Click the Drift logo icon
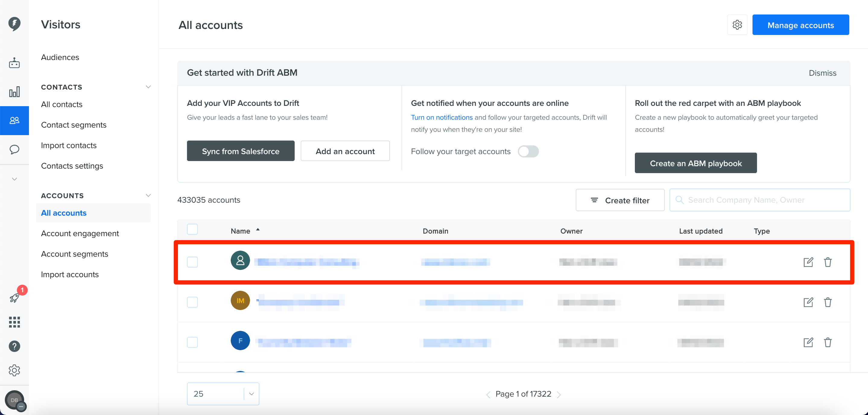The width and height of the screenshot is (868, 415). 14,24
